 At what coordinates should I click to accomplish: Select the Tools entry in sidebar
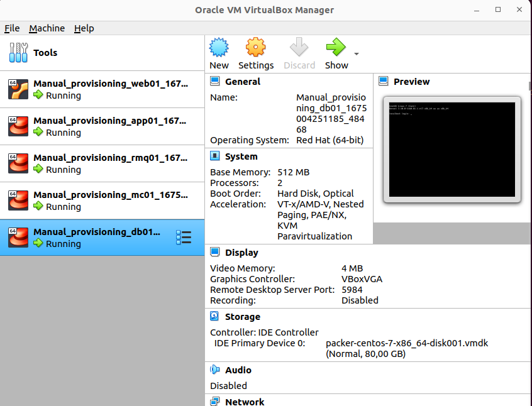coord(102,53)
